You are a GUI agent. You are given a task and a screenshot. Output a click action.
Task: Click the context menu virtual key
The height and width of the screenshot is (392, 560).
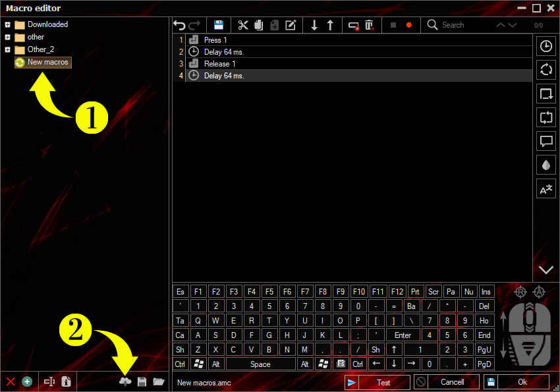pyautogui.click(x=341, y=364)
